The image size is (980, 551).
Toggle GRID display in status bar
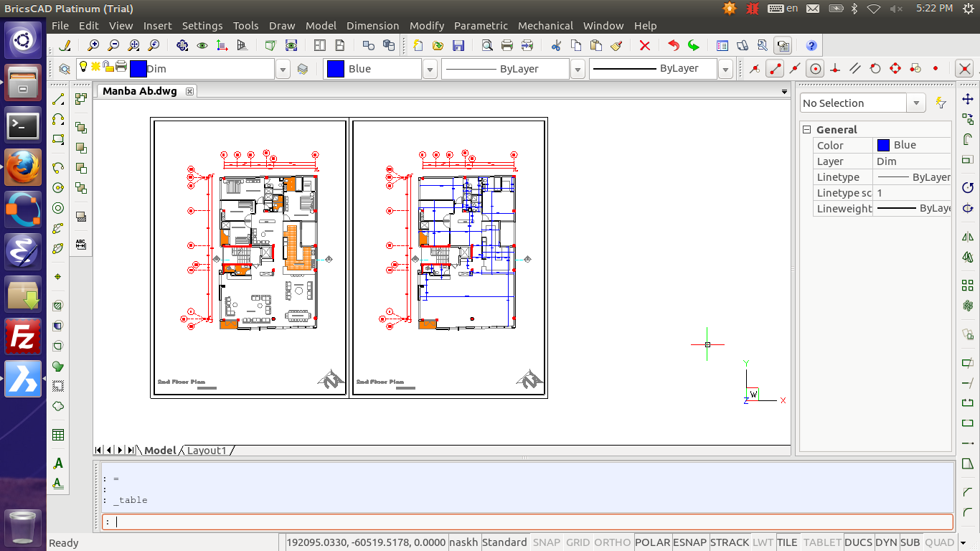point(578,542)
